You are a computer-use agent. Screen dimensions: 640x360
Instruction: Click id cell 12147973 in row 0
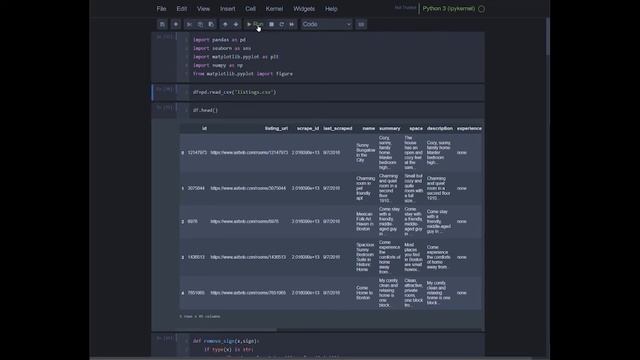[197, 153]
